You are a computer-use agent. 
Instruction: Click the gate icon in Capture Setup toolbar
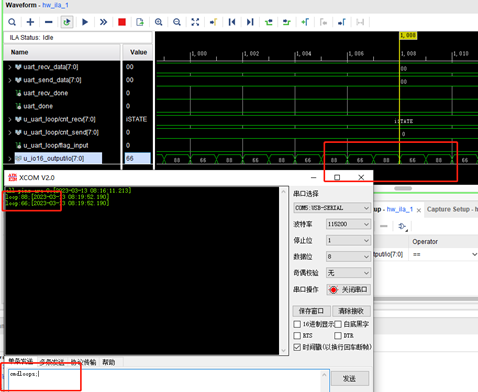(x=402, y=226)
